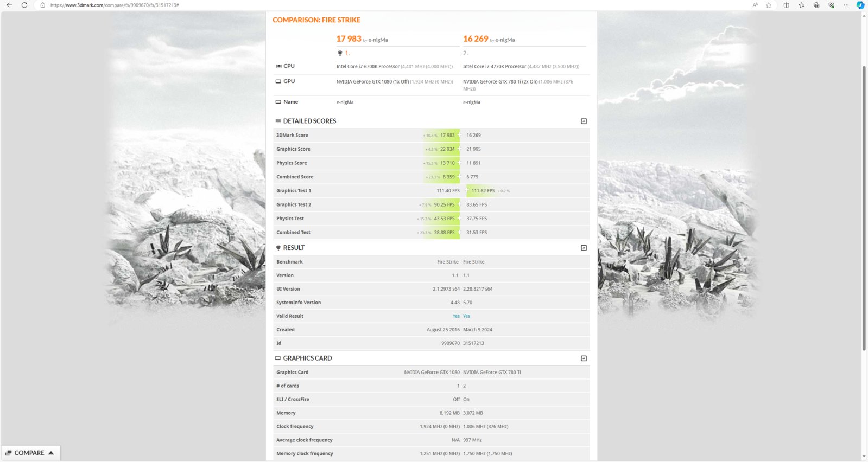
Task: Select Intel Core i7-6700K Processor text
Action: (x=368, y=67)
